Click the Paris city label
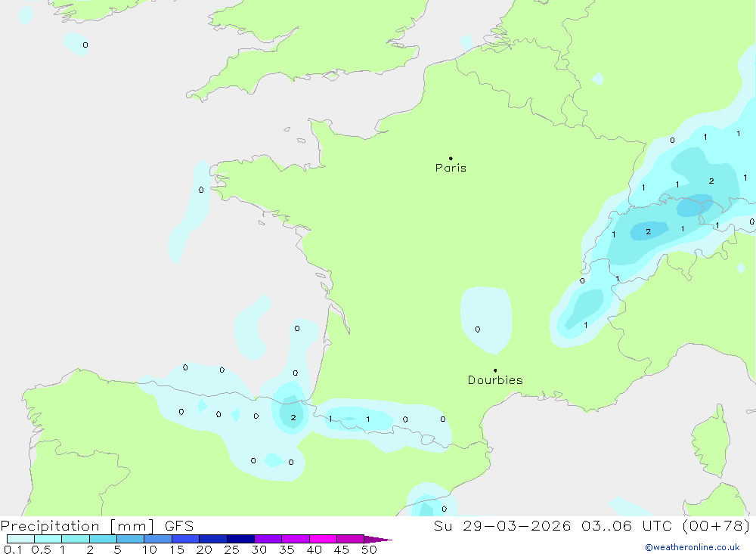The image size is (756, 554). (451, 168)
